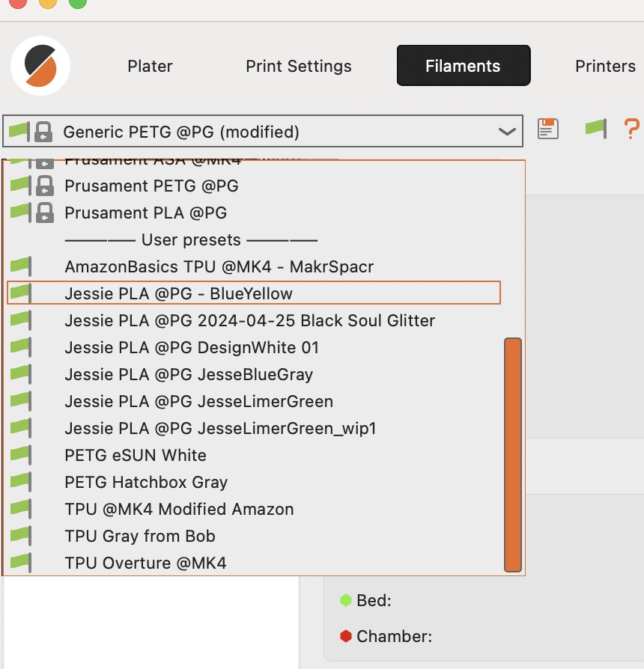This screenshot has width=644, height=669.
Task: Click the green hexagon beside Bed label
Action: (345, 600)
